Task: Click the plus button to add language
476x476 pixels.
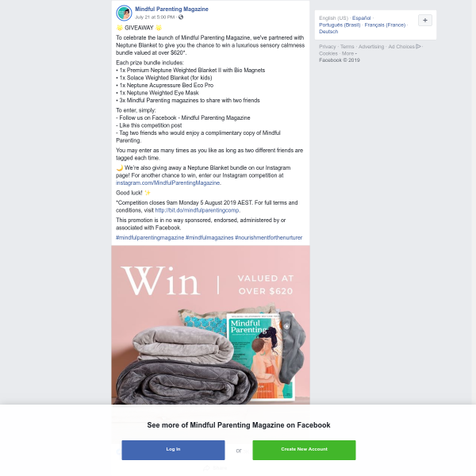Action: click(x=425, y=21)
